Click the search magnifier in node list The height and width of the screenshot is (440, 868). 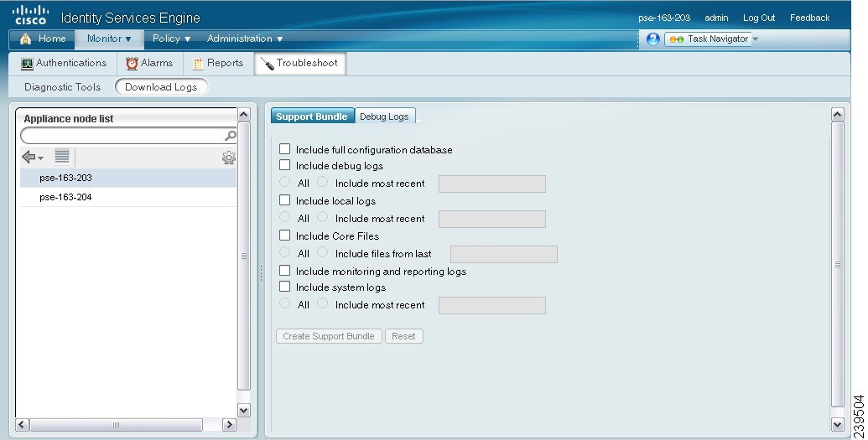click(231, 135)
